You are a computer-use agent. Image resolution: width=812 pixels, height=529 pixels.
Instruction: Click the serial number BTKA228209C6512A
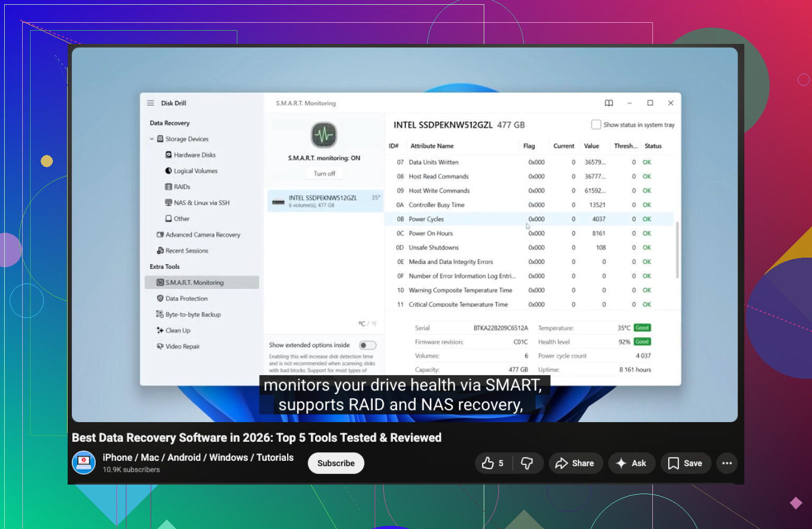(x=501, y=328)
